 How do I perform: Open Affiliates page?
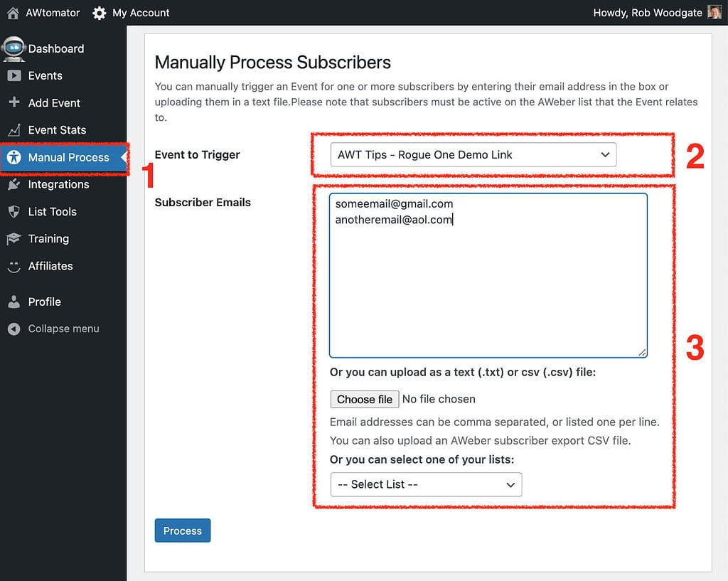pos(50,266)
